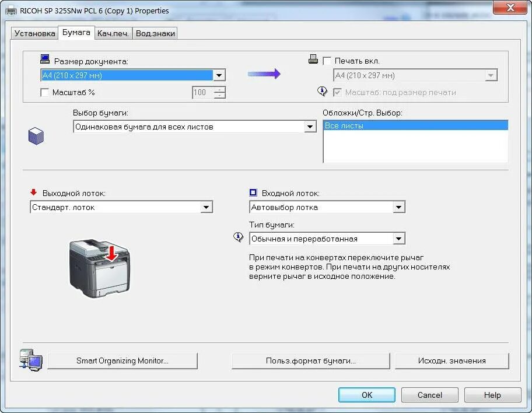Open the Кач.печ. tab

(x=113, y=33)
